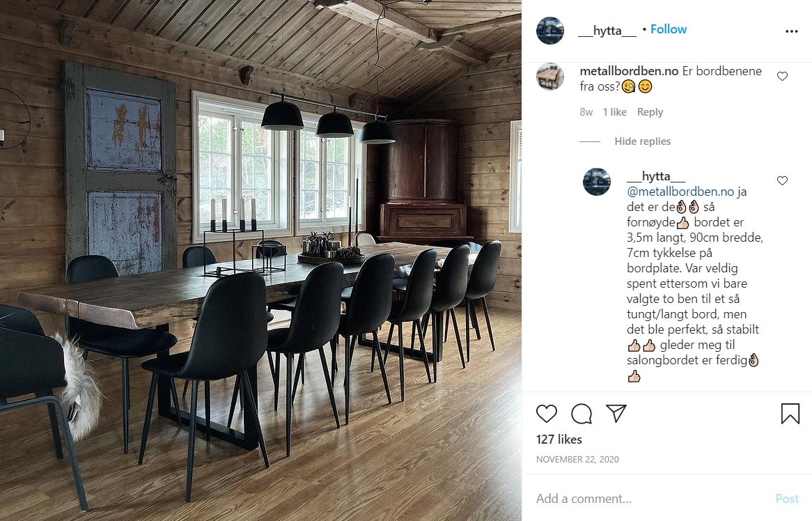Save the post with the bookmark icon
The height and width of the screenshot is (521, 812).
790,414
